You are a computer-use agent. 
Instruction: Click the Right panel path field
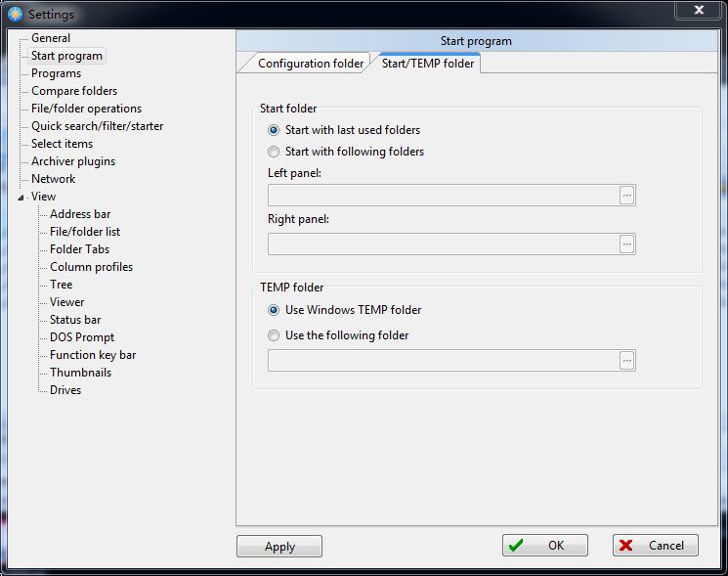(x=444, y=244)
